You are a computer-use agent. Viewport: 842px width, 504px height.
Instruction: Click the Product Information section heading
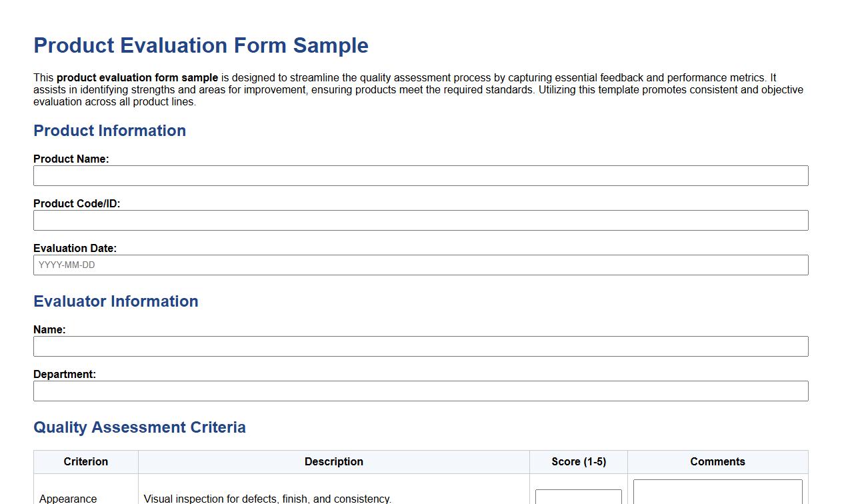coord(109,131)
